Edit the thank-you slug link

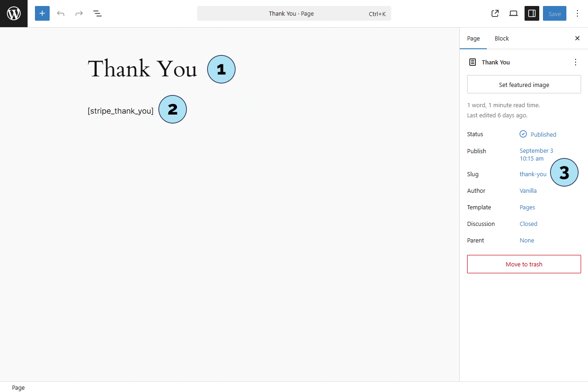click(533, 174)
